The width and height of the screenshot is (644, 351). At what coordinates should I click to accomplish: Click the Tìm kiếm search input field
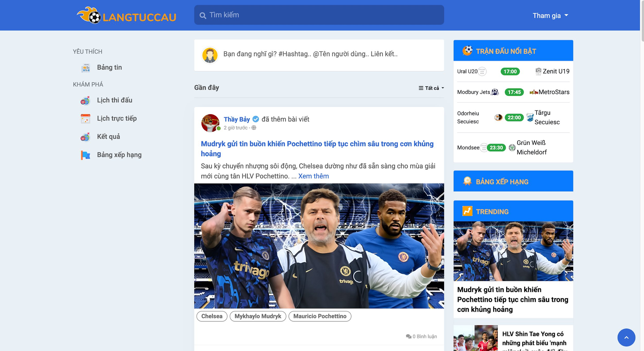click(x=319, y=15)
